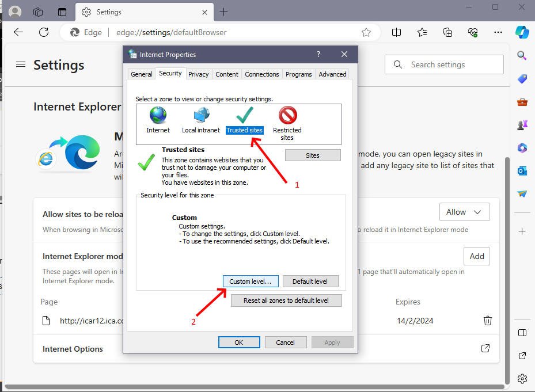The image size is (535, 392).
Task: Click the Internet Options row label
Action: pyautogui.click(x=73, y=349)
